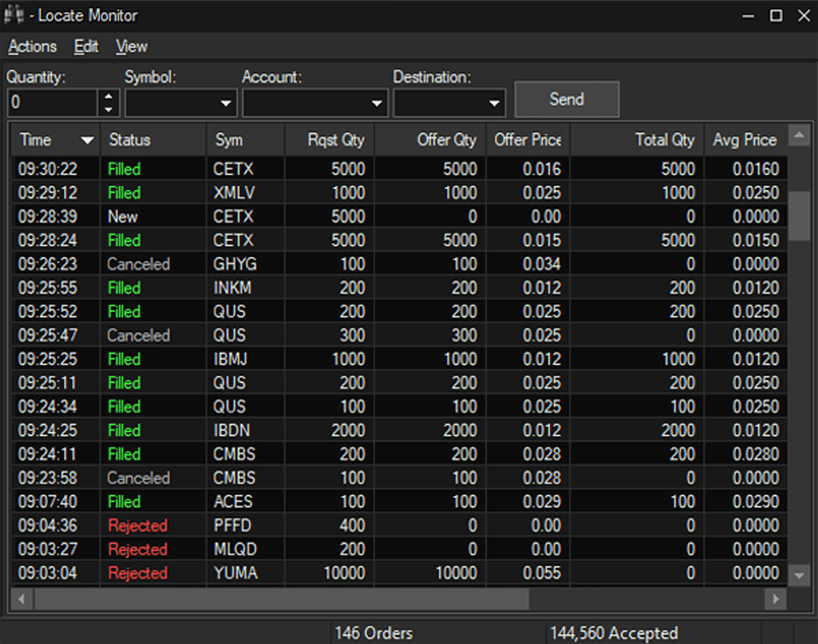This screenshot has height=644, width=818.
Task: Click the Quantity input field
Action: pos(52,103)
